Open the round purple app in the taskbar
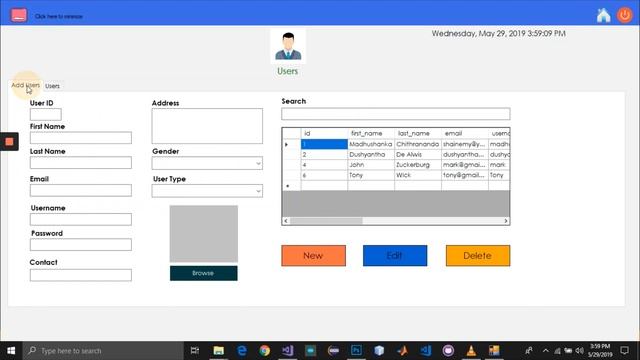Viewport: 640px width, 360px height. [x=448, y=351]
